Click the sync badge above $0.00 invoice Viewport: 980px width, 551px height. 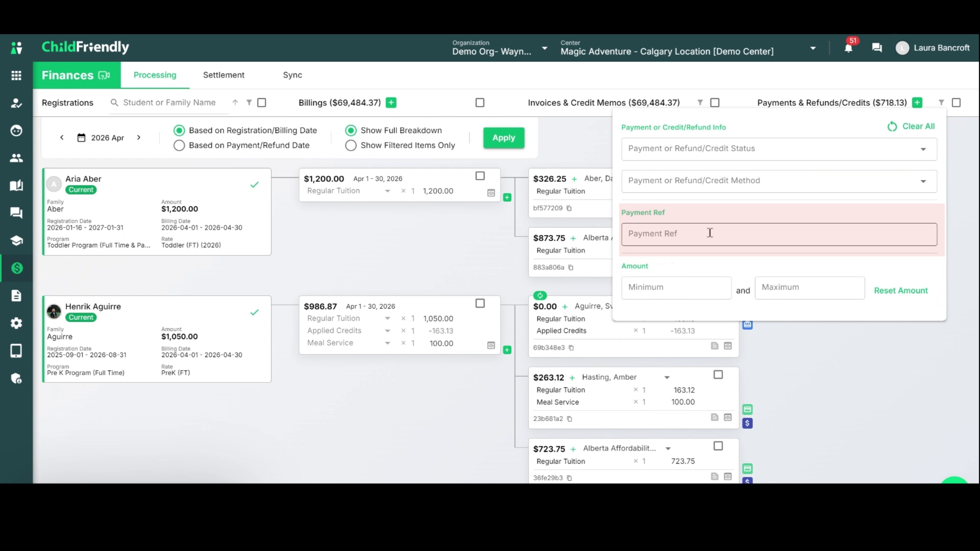pos(540,295)
